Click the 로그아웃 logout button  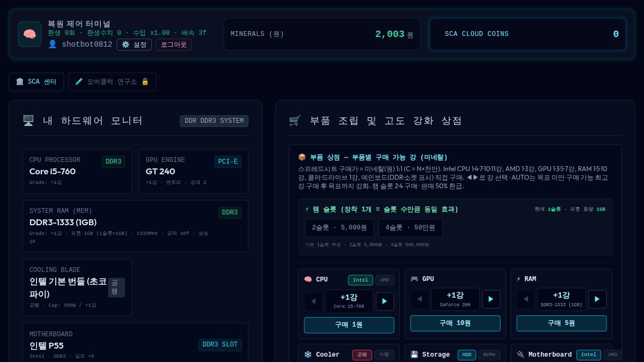174,45
